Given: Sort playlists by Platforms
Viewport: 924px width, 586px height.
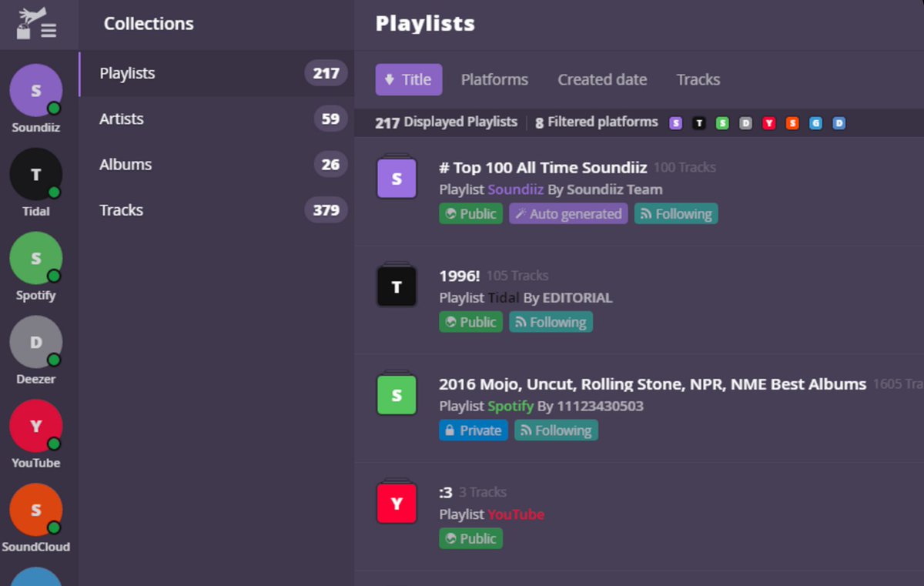Looking at the screenshot, I should click(494, 79).
